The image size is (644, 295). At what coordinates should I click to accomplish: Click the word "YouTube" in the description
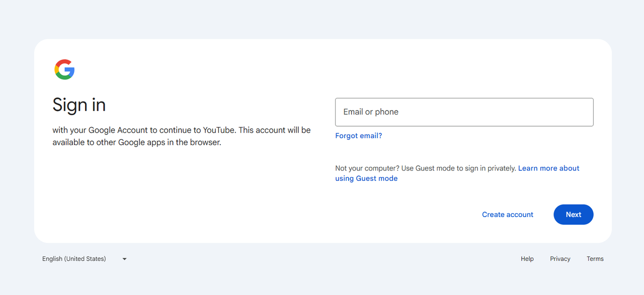pos(218,130)
